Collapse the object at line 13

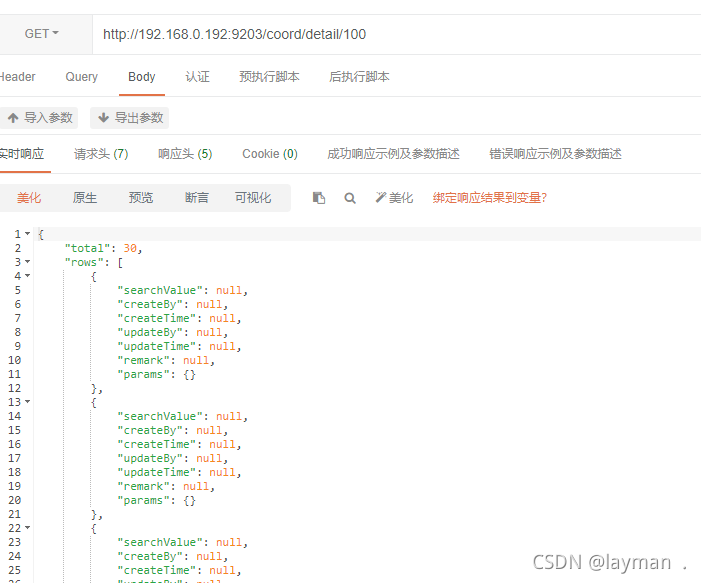point(28,402)
